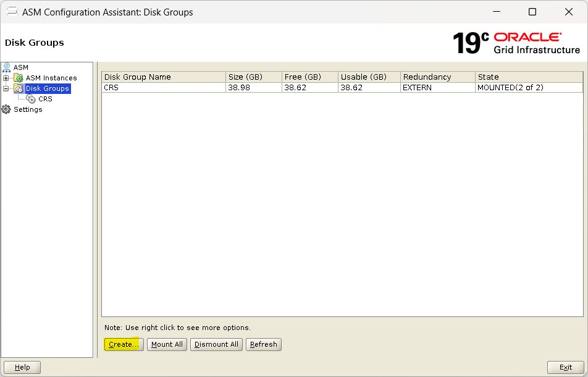Click the ASM root node icon
This screenshot has height=377, width=588.
[x=6, y=67]
